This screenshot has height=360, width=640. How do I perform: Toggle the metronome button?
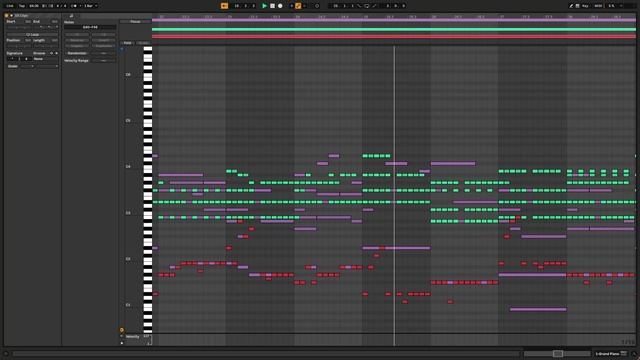click(x=74, y=6)
